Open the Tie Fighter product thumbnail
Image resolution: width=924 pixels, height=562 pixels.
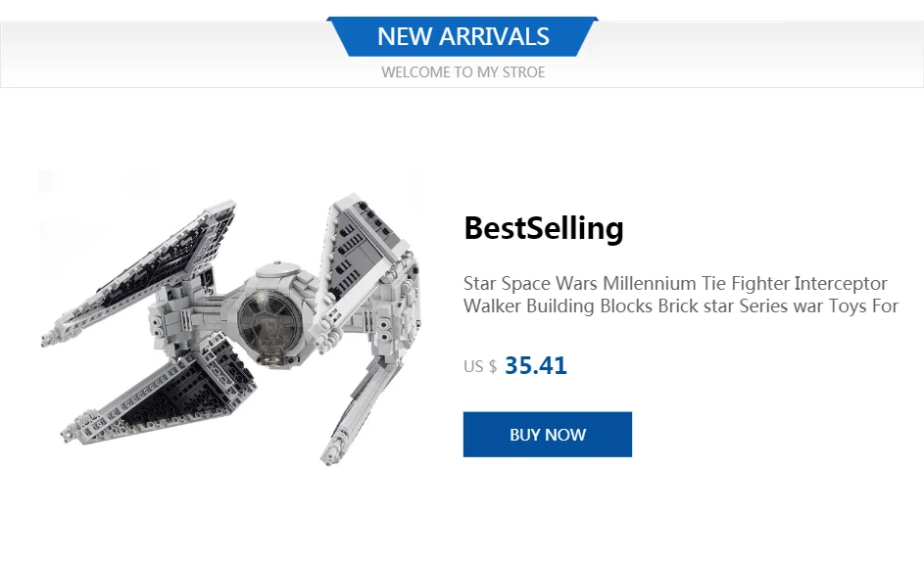pyautogui.click(x=231, y=318)
